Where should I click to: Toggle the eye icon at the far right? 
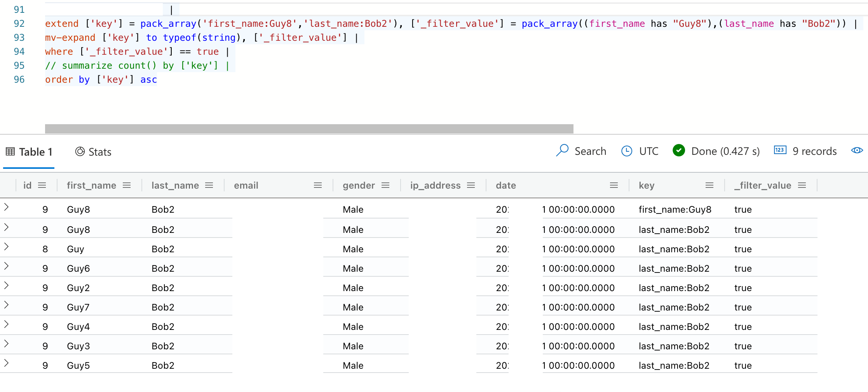point(857,151)
